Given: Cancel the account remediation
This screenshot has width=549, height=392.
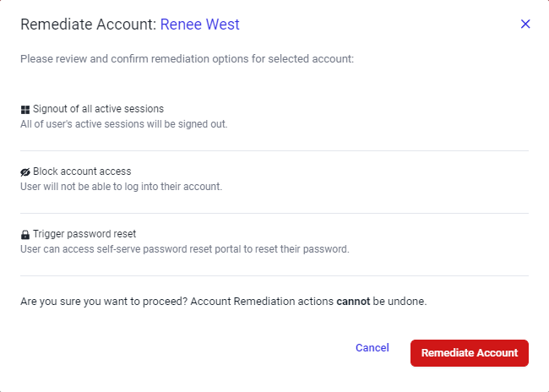Looking at the screenshot, I should 372,347.
